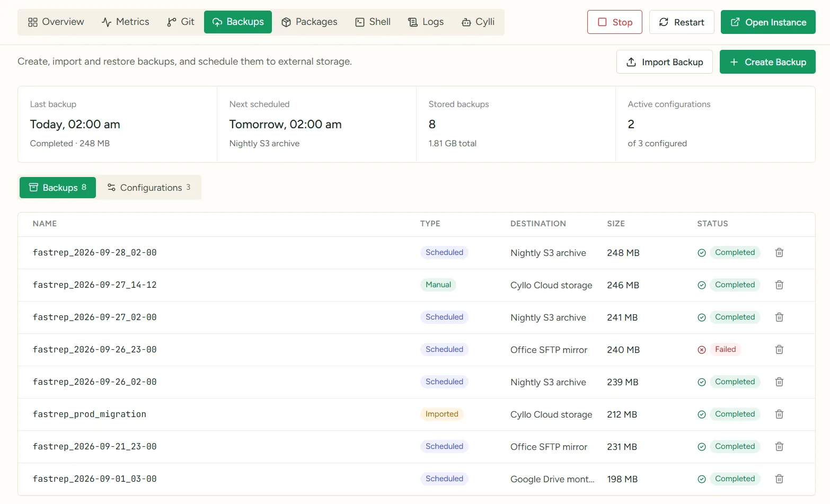Screen dimensions: 830x504
Task: Open the Shell tab
Action: 373,22
